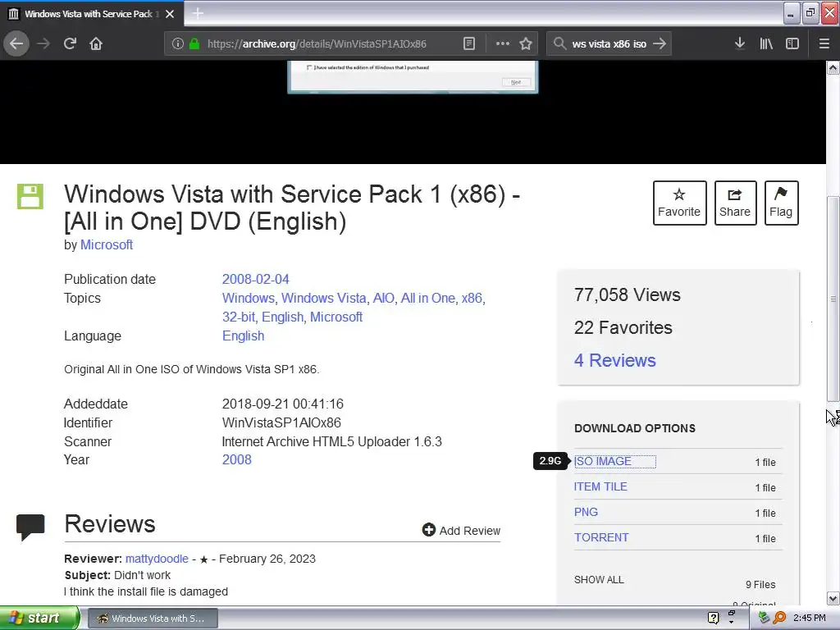Image resolution: width=840 pixels, height=630 pixels.
Task: Click the English language link
Action: click(x=243, y=336)
